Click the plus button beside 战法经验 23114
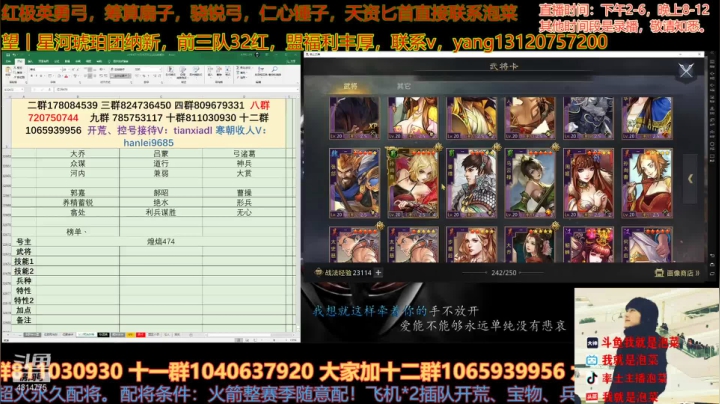Viewport: 720px width, 404px height. (378, 273)
